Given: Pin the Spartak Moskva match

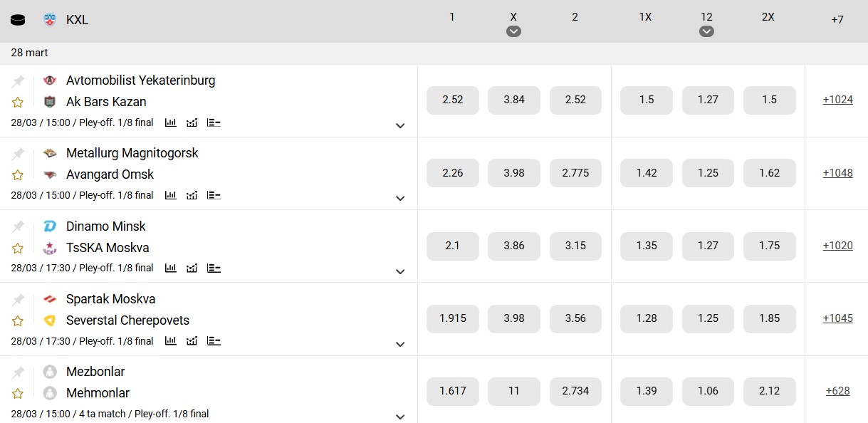Looking at the screenshot, I should (x=18, y=300).
